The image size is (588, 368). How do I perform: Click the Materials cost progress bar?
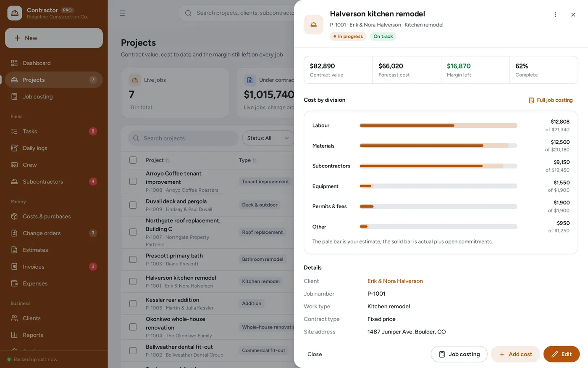(x=438, y=146)
